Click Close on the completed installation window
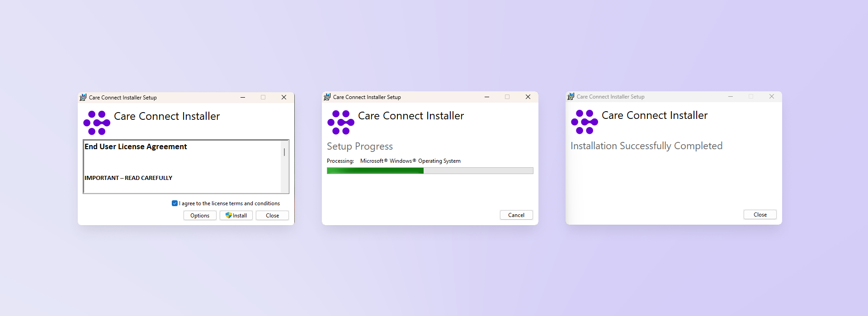The width and height of the screenshot is (868, 316). (760, 215)
